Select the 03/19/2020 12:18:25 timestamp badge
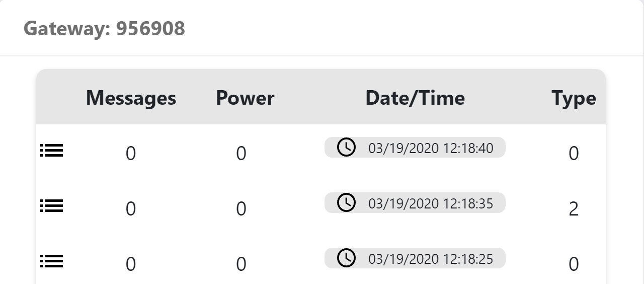 click(x=415, y=258)
